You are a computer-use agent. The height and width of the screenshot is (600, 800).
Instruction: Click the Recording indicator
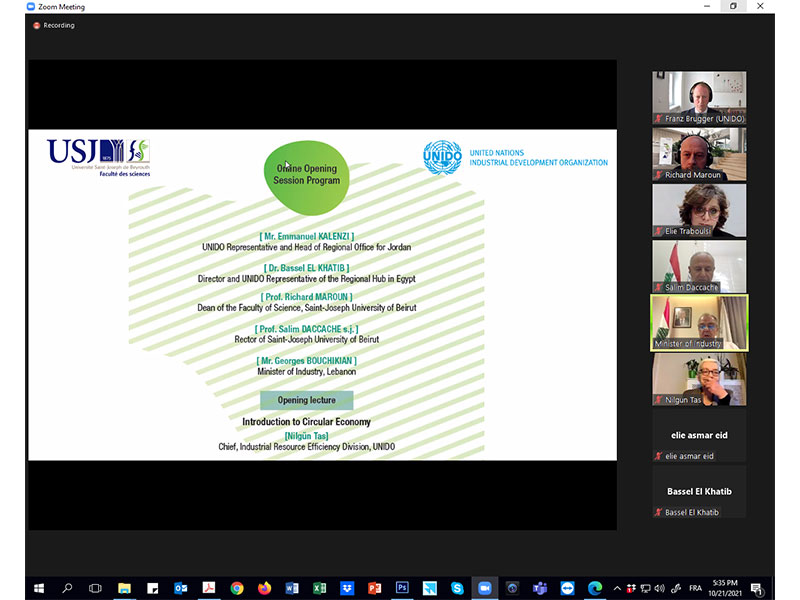click(54, 25)
